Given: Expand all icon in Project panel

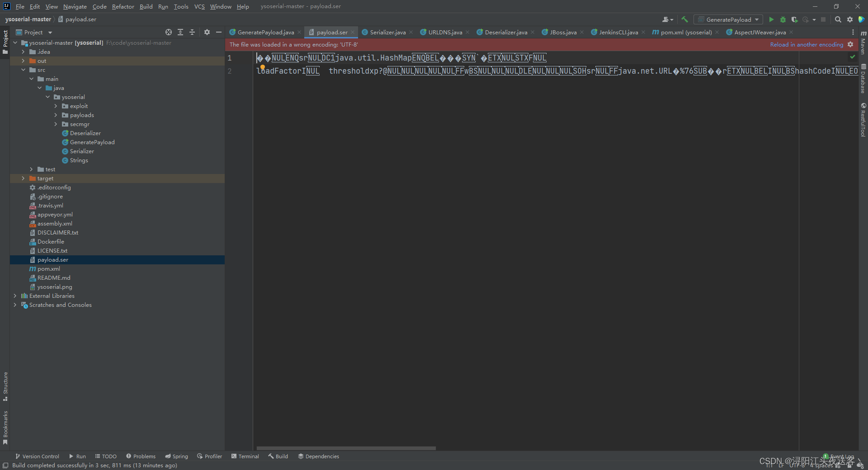Looking at the screenshot, I should (180, 32).
